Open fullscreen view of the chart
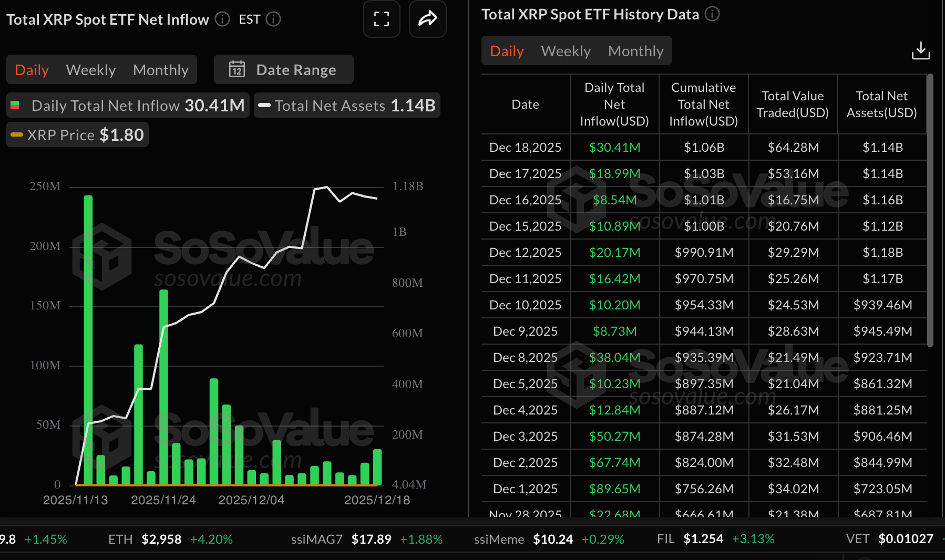The image size is (945, 560). [382, 19]
